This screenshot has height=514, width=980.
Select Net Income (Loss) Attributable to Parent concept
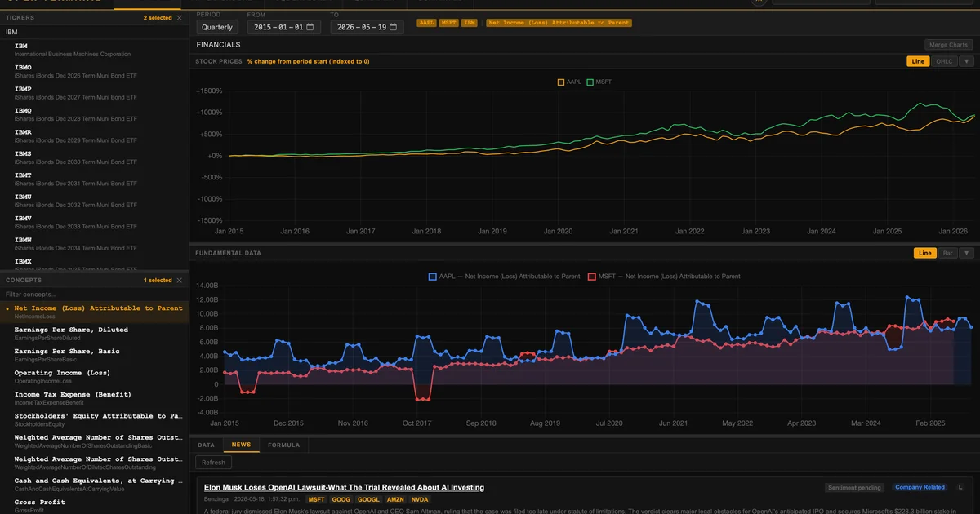click(x=95, y=312)
